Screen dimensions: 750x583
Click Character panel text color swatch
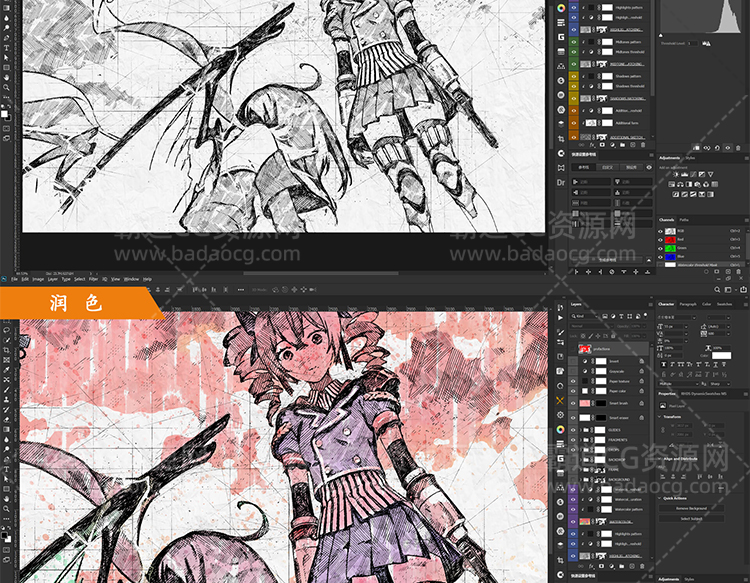721,355
